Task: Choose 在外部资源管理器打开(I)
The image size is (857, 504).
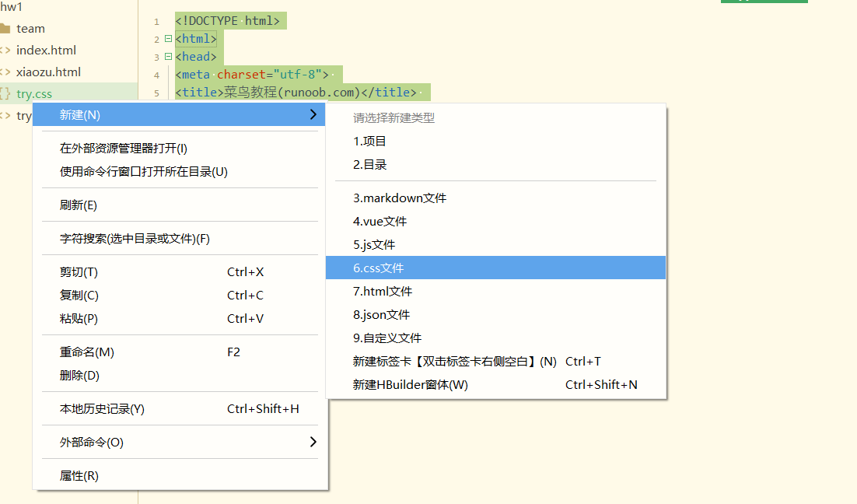Action: point(124,148)
